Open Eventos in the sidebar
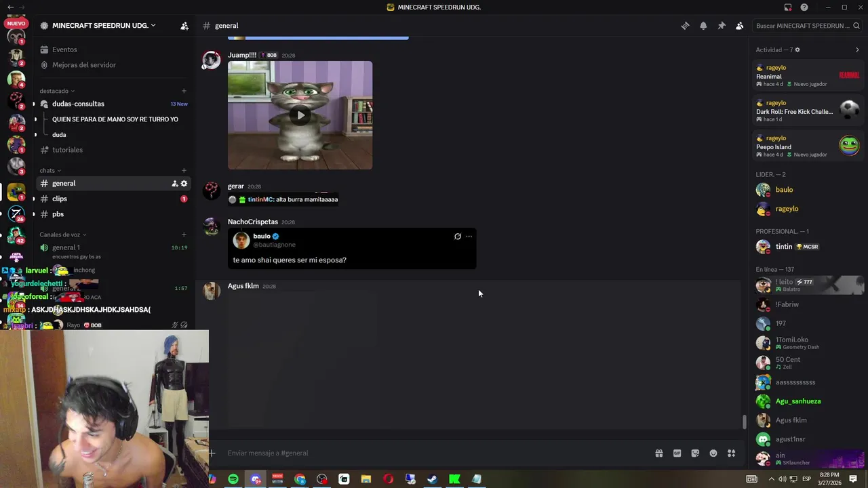The height and width of the screenshot is (488, 868). pyautogui.click(x=64, y=49)
